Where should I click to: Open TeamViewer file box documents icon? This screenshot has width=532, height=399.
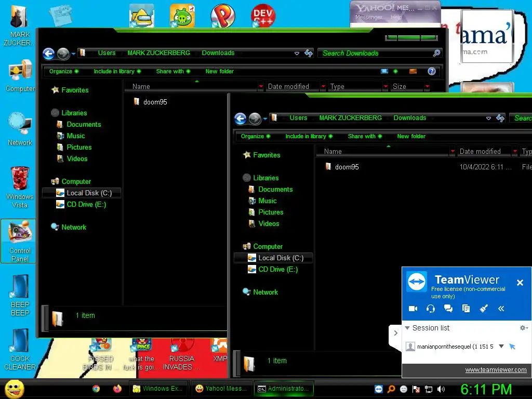466,309
